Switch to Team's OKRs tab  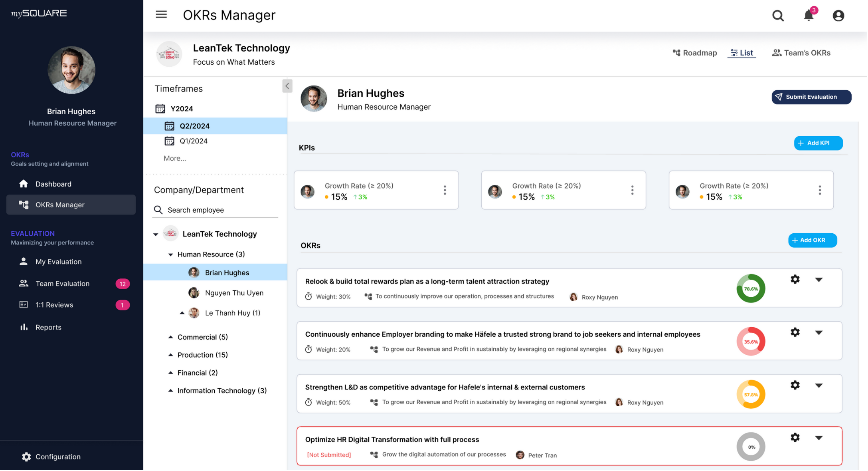click(801, 53)
